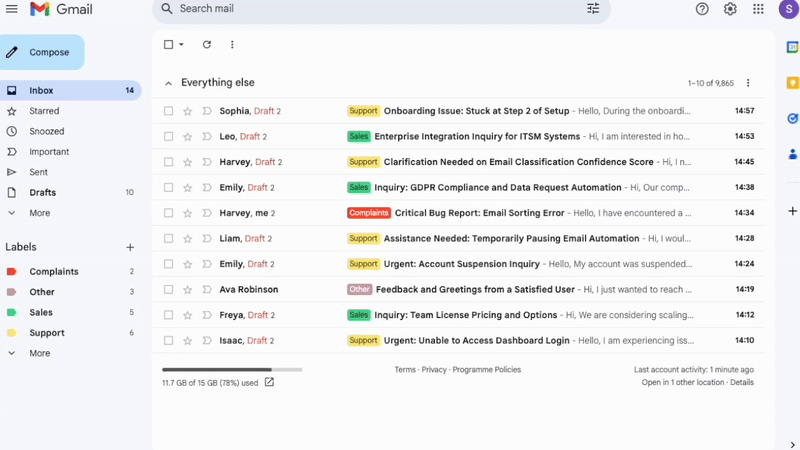
Task: Open select dropdown arrow beside checkbox
Action: (181, 44)
